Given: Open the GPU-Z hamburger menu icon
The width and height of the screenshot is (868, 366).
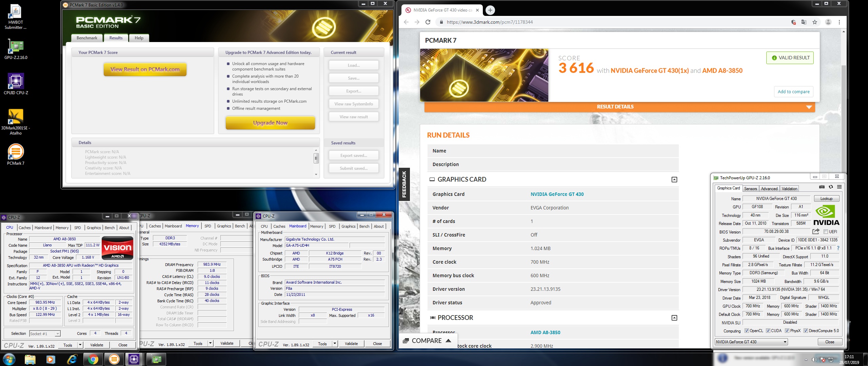Looking at the screenshot, I should [839, 187].
